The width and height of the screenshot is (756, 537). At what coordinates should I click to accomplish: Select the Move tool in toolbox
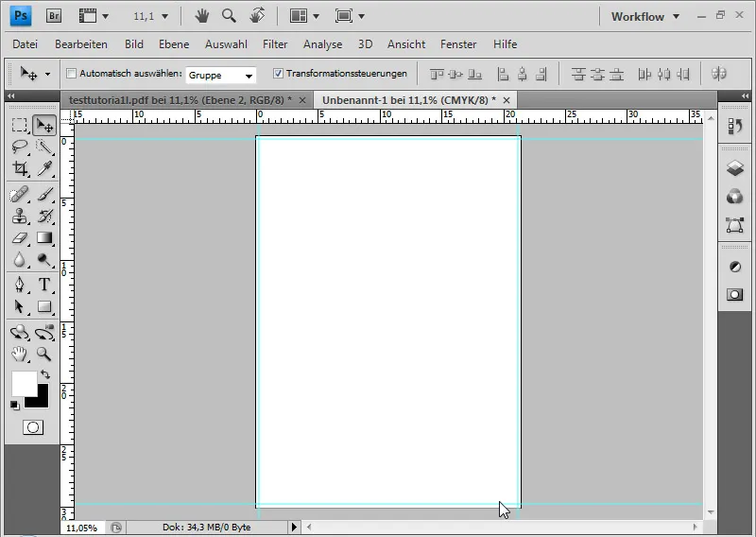(44, 126)
